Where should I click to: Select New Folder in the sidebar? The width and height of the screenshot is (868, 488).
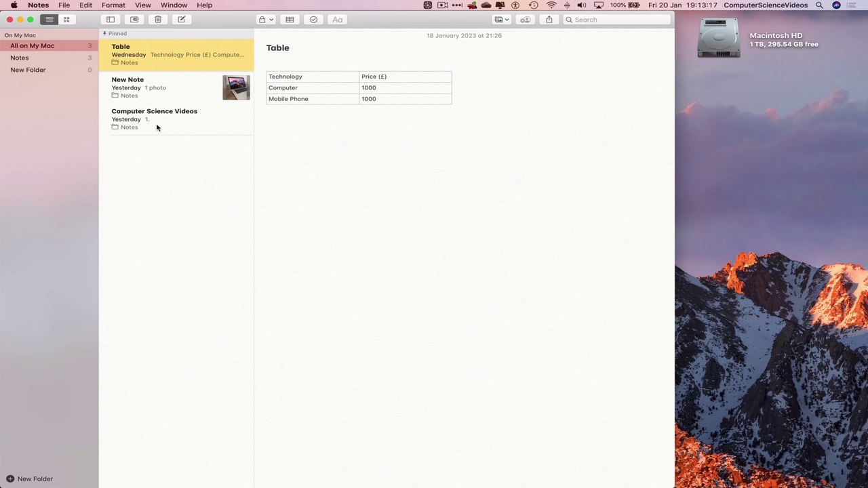click(49, 70)
